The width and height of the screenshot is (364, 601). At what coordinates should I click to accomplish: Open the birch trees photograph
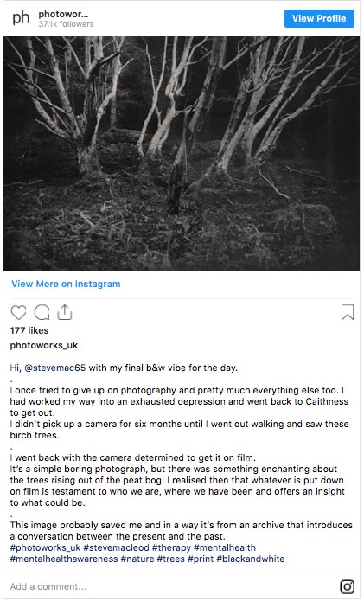182,153
